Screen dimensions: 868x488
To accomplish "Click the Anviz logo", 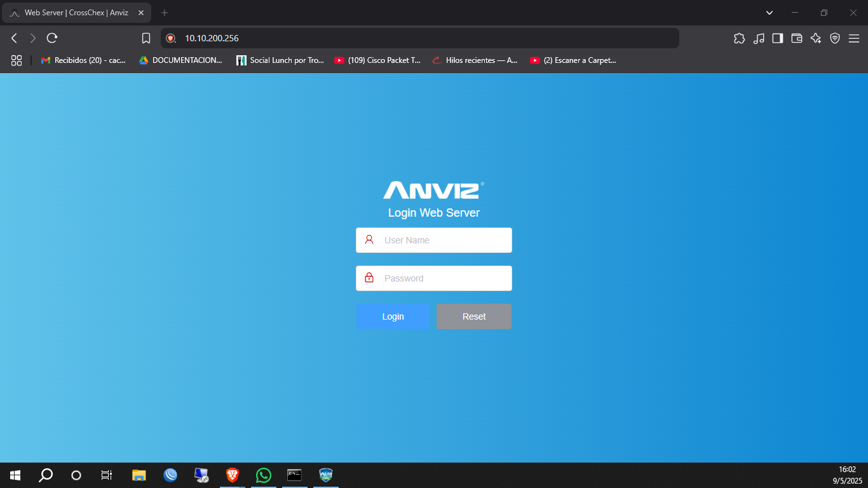I will tap(434, 190).
